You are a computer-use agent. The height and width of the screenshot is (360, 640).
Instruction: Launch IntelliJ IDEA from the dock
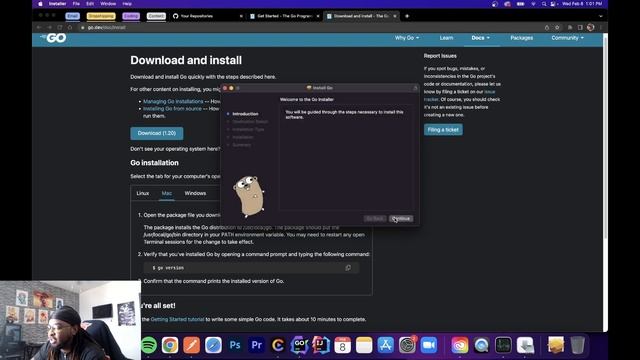click(x=321, y=345)
